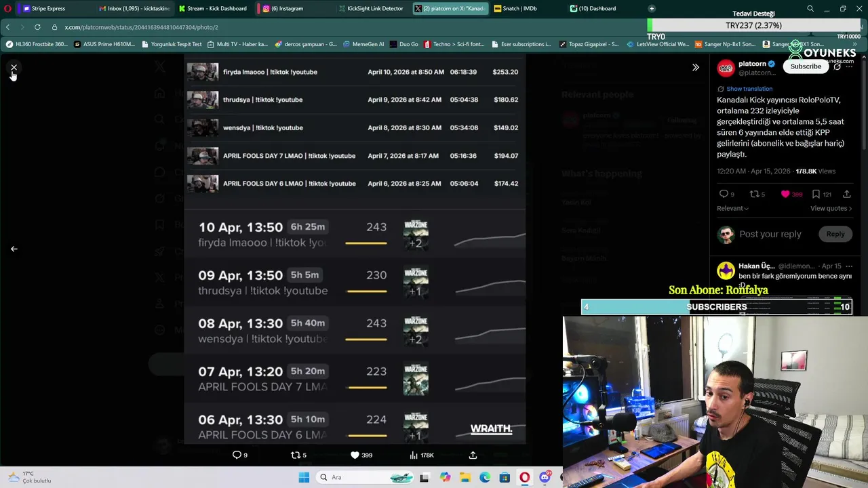This screenshot has height=488, width=868.
Task: Click share icon under the photo
Action: 473,455
